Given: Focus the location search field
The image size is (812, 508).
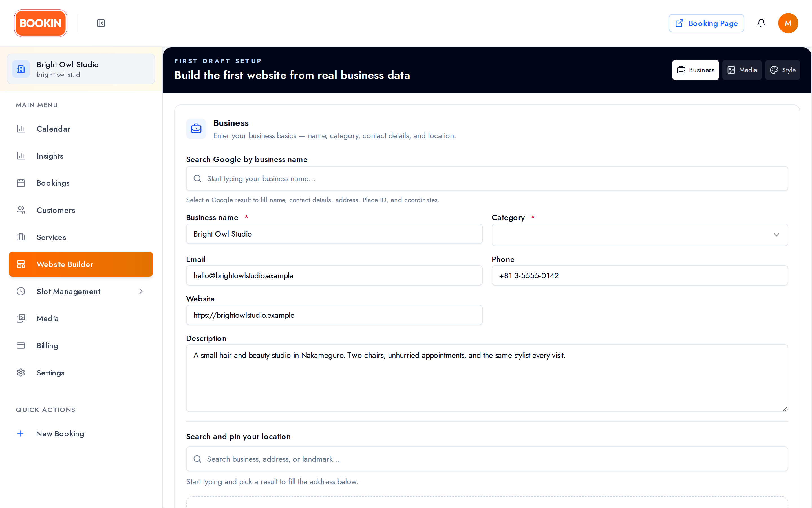Looking at the screenshot, I should (x=487, y=459).
